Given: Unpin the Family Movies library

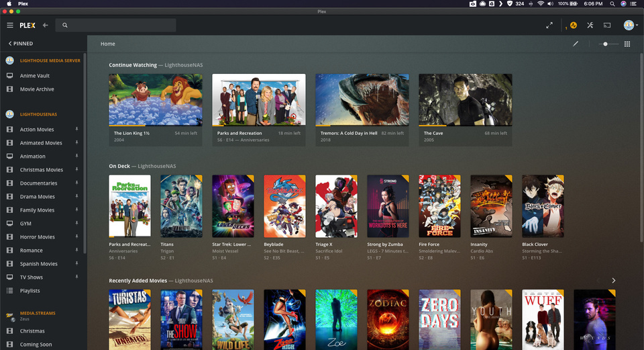Looking at the screenshot, I should click(x=76, y=210).
